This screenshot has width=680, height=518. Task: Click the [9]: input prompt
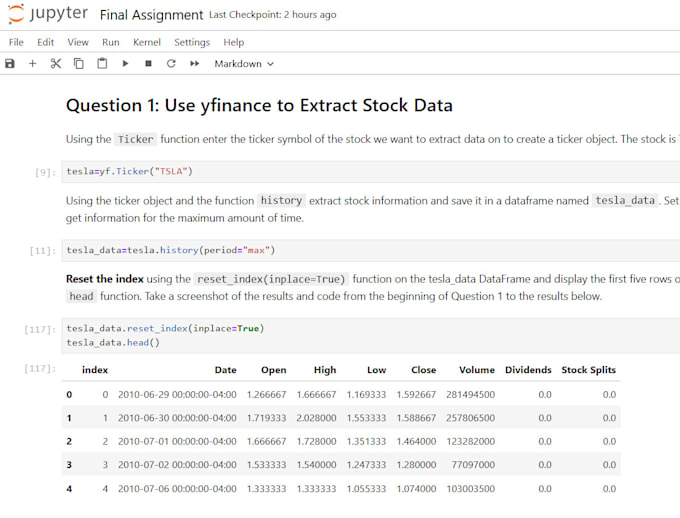pos(45,172)
